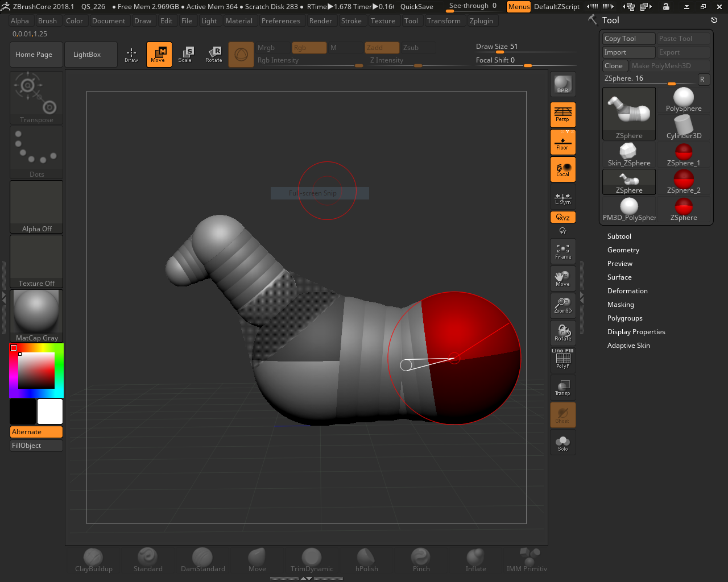Select the DamStandard brush
Image resolution: width=728 pixels, height=582 pixels.
click(202, 555)
